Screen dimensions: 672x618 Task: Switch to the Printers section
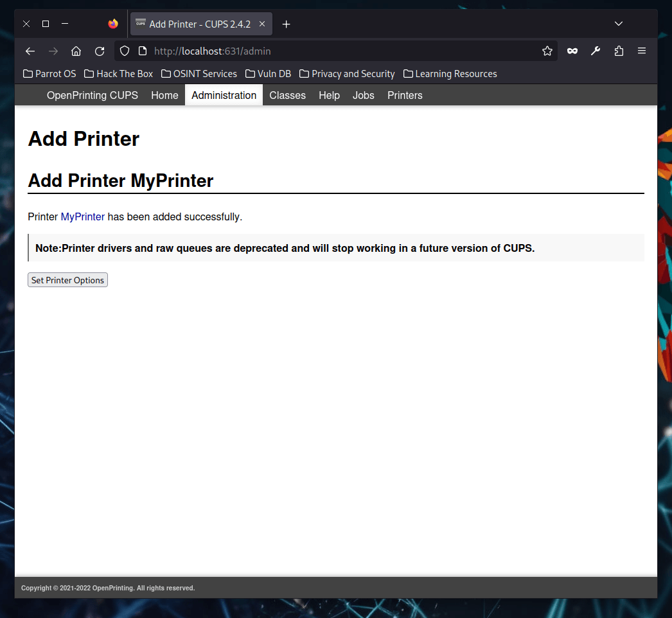point(404,95)
